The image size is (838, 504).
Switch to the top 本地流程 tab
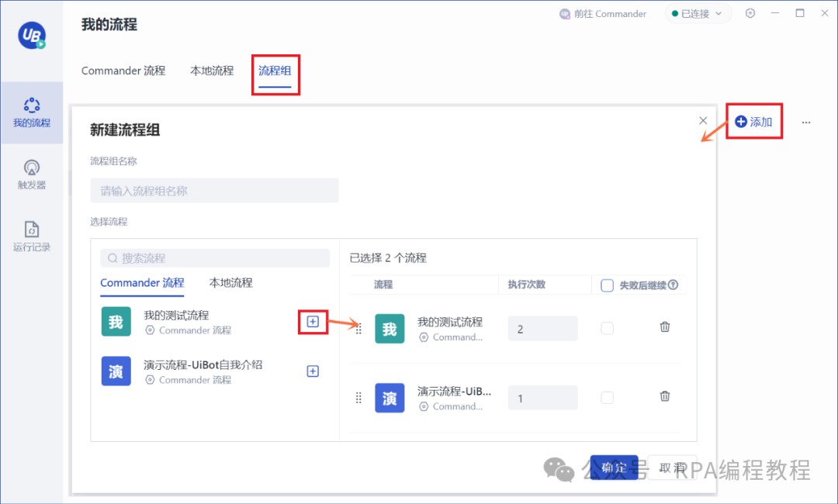(x=212, y=71)
